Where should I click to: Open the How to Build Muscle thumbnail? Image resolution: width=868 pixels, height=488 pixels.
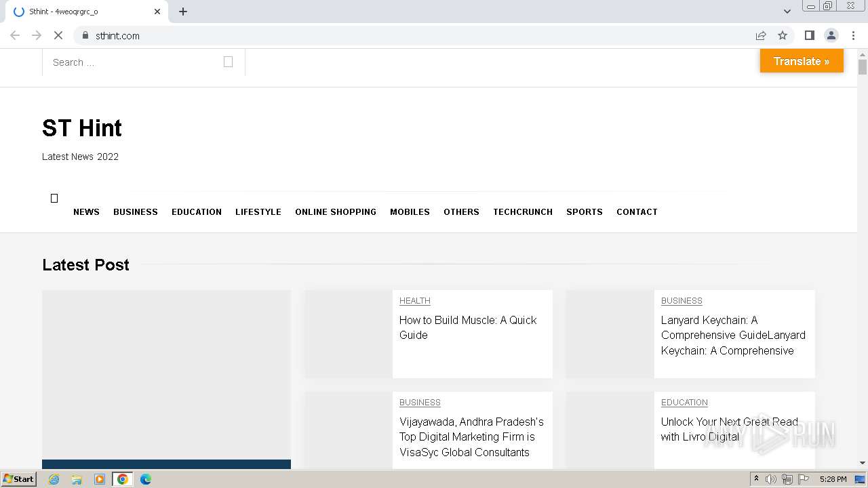[x=349, y=334]
